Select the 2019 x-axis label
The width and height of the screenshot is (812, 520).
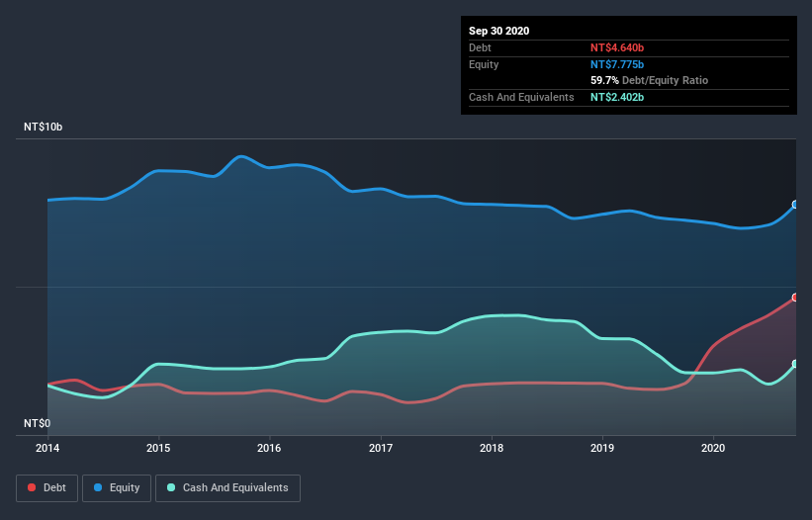(602, 448)
